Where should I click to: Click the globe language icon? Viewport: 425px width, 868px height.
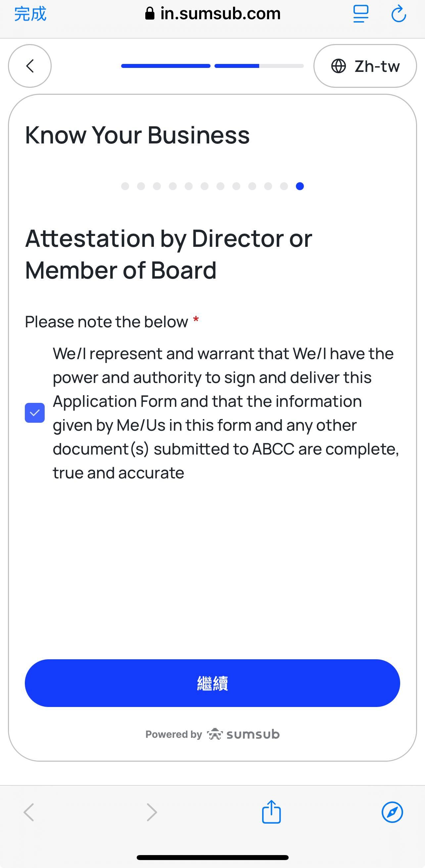click(339, 66)
